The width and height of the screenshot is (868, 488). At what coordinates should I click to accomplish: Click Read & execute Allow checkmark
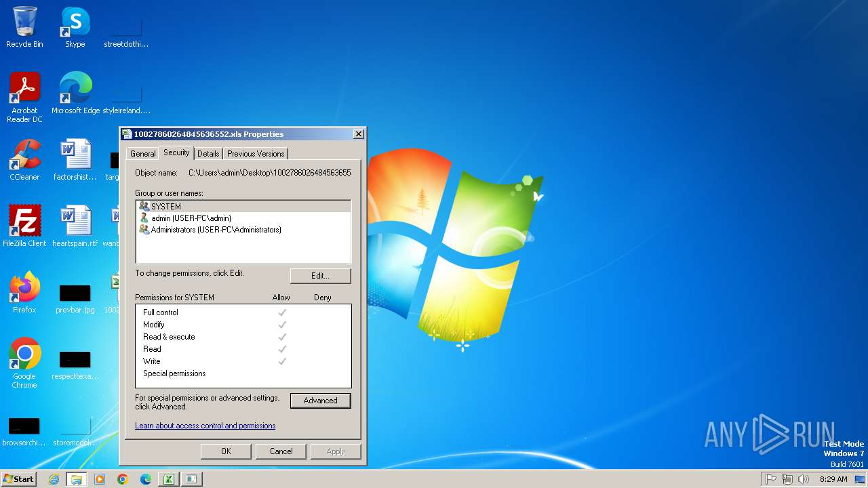(282, 337)
